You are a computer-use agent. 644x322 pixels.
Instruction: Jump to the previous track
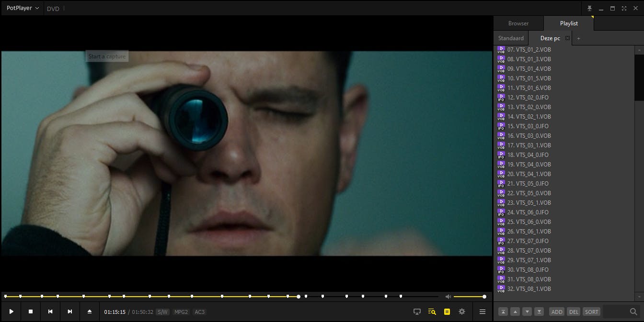point(50,311)
